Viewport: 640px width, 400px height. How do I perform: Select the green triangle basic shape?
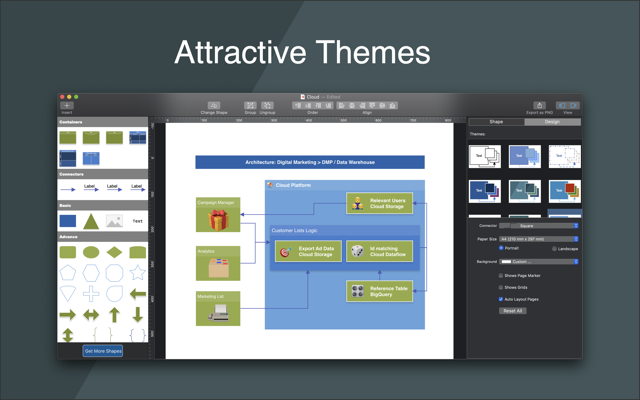(x=91, y=221)
